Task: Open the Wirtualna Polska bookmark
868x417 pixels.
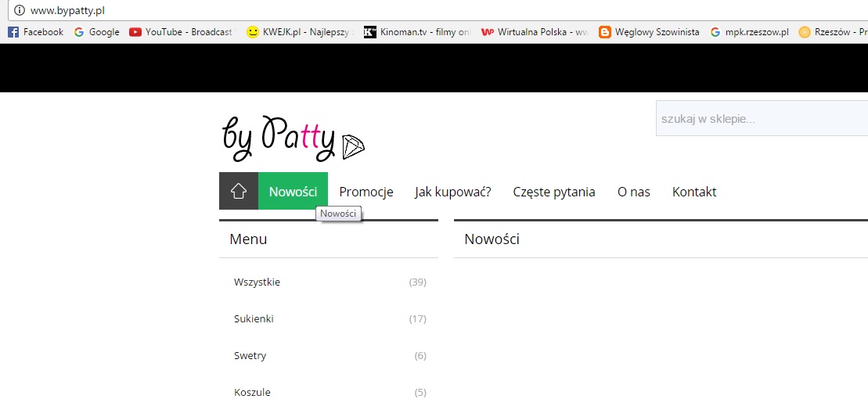Action: [535, 32]
